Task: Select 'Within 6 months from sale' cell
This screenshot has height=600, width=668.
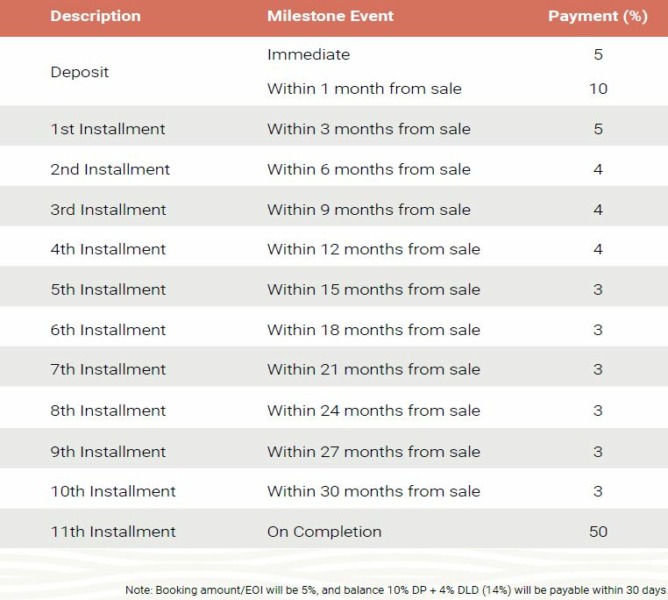Action: [x=369, y=169]
